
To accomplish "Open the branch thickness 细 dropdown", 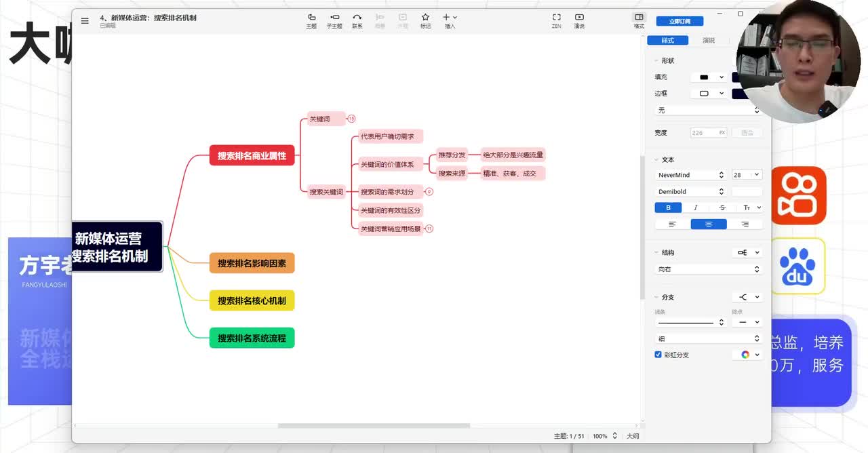I will [x=709, y=338].
